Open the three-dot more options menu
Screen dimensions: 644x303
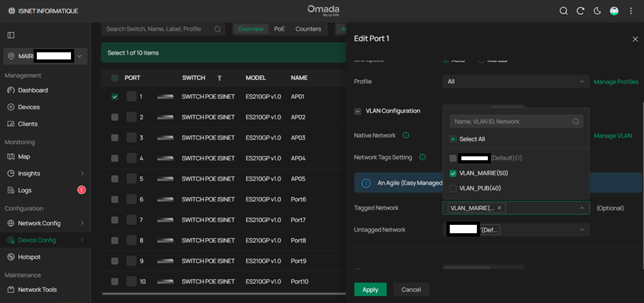point(631,11)
